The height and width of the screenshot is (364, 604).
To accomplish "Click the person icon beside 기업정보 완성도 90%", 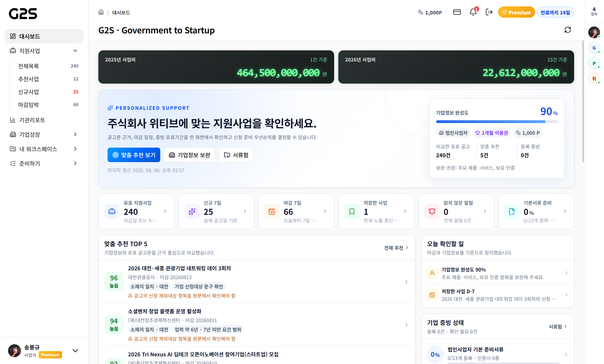I will (x=432, y=273).
